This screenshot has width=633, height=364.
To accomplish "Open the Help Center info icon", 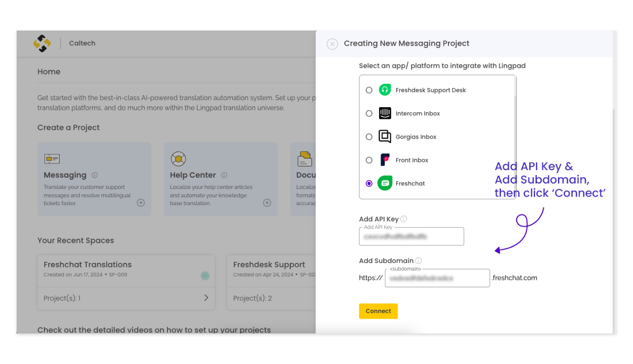I will click(x=224, y=175).
